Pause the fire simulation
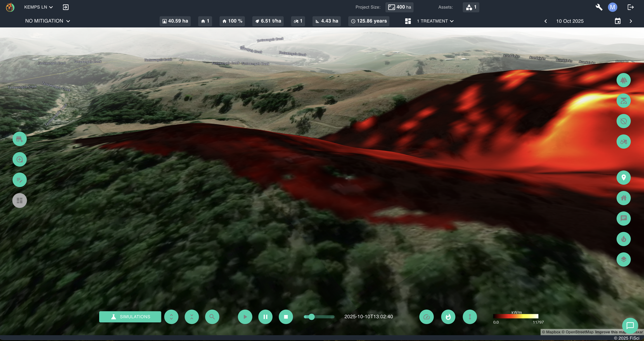 pyautogui.click(x=265, y=317)
